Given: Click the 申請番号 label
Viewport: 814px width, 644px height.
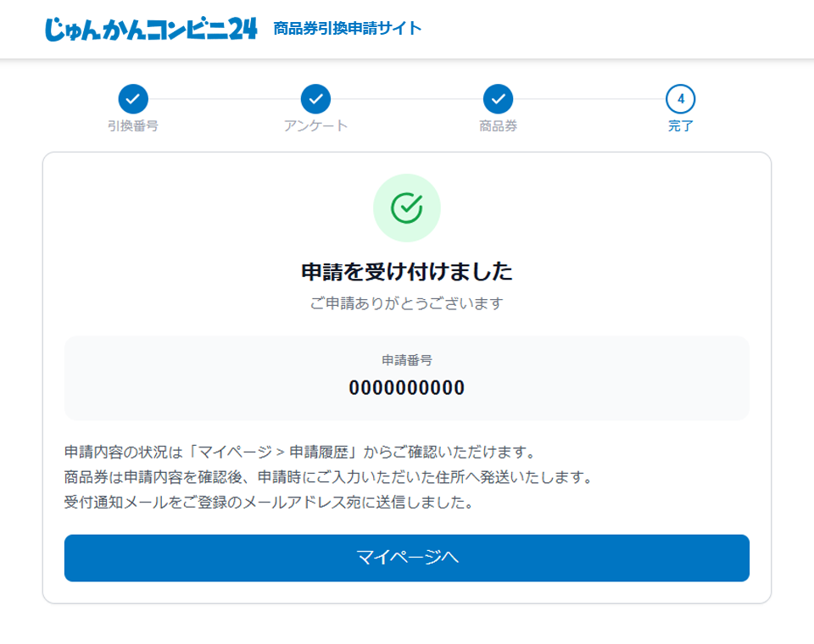Looking at the screenshot, I should tap(407, 360).
